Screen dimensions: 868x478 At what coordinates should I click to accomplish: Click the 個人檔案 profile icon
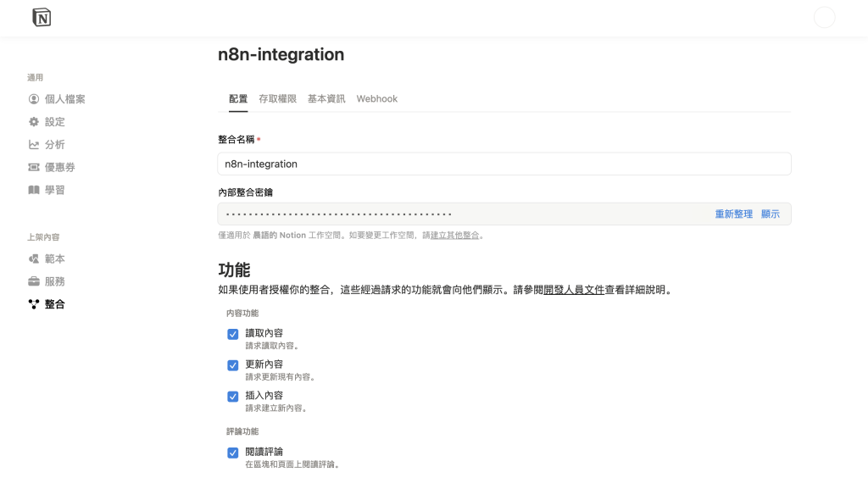click(x=34, y=99)
